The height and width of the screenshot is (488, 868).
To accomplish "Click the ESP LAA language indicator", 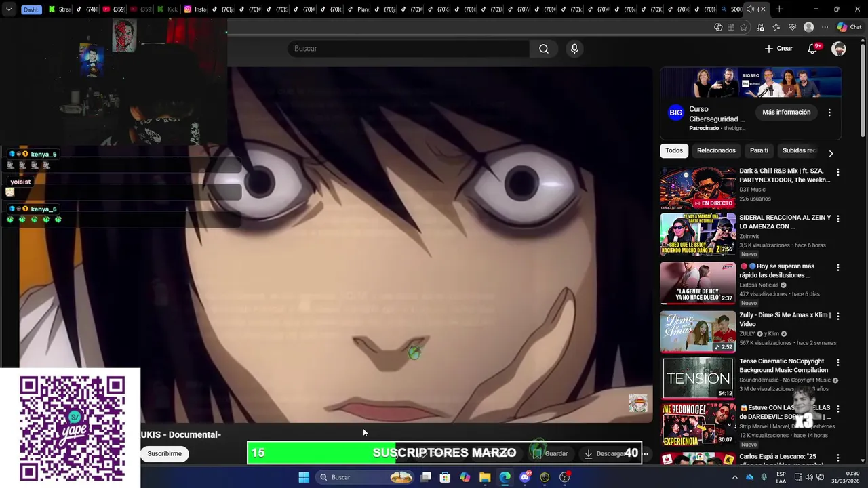I will pos(781,477).
